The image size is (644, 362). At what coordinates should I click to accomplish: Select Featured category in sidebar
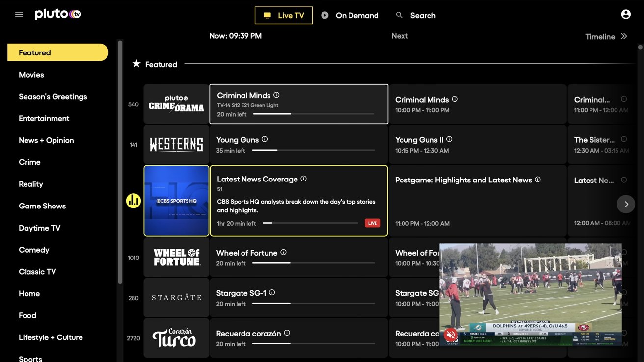(x=58, y=52)
